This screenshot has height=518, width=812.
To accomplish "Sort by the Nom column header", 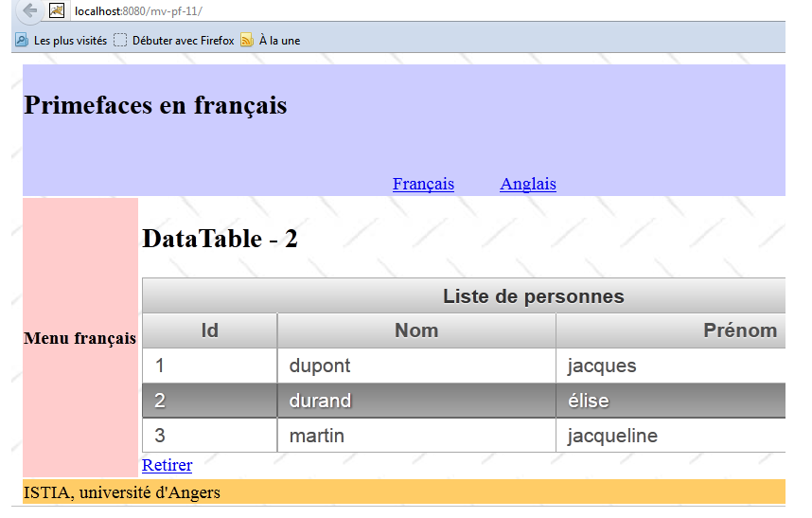I will (415, 330).
